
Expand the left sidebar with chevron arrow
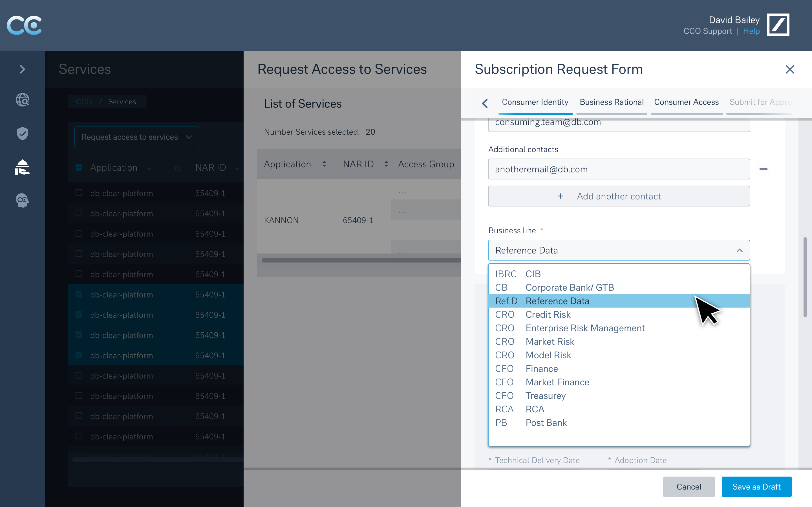[22, 69]
